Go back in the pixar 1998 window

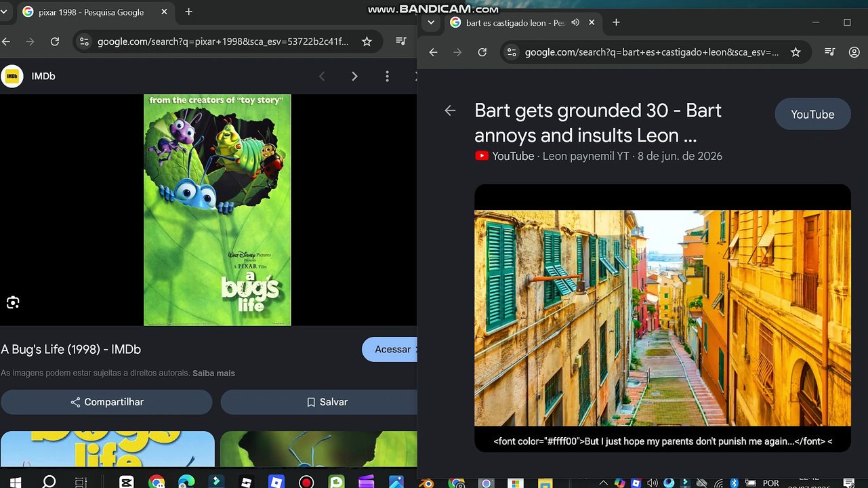point(6,41)
